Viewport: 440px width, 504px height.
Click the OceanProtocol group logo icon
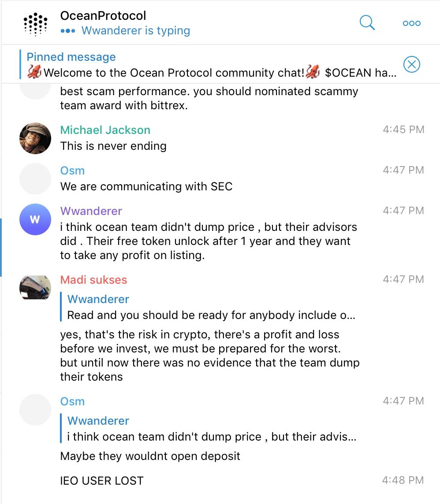[x=35, y=23]
